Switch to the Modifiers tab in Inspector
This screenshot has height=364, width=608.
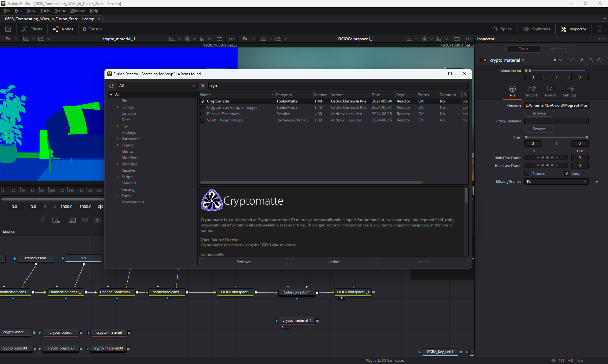click(x=557, y=49)
